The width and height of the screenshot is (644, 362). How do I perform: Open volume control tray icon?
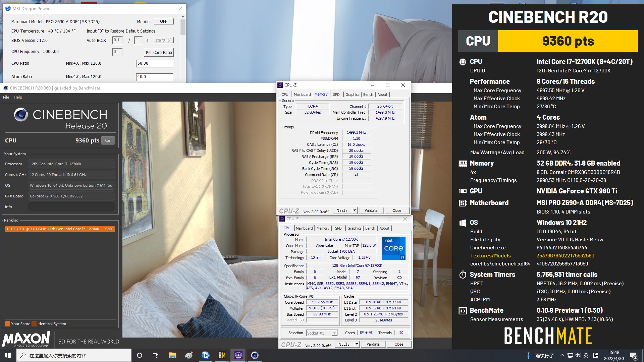pyautogui.click(x=578, y=355)
